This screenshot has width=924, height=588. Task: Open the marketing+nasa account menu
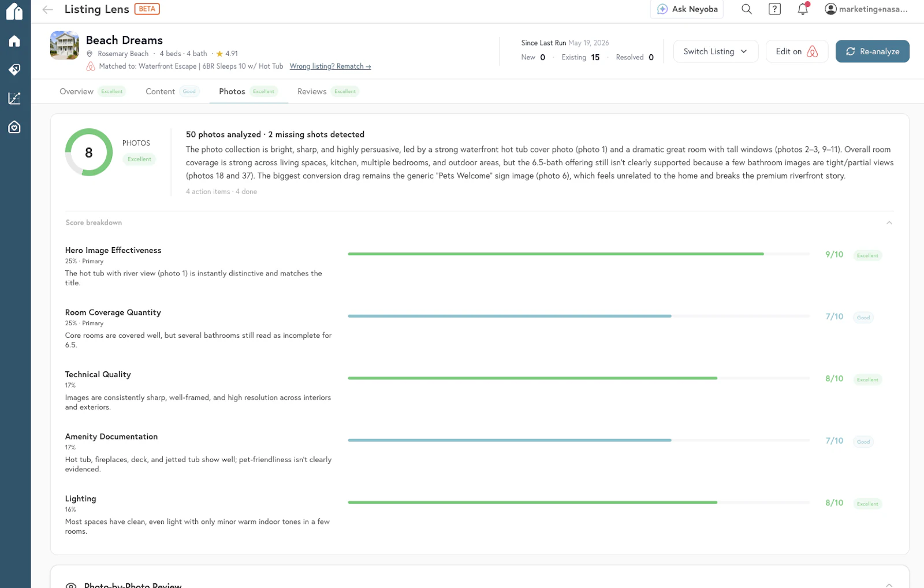pyautogui.click(x=866, y=9)
